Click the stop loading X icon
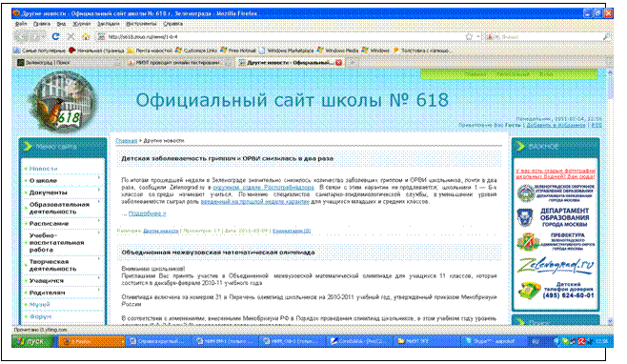This screenshot has height=364, width=627. tap(71, 37)
